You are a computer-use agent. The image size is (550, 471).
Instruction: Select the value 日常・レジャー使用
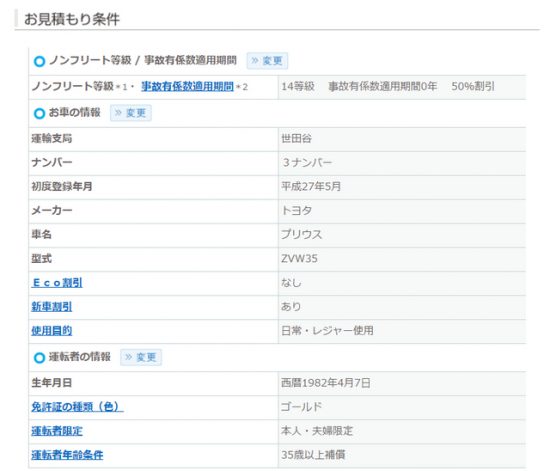click(327, 331)
